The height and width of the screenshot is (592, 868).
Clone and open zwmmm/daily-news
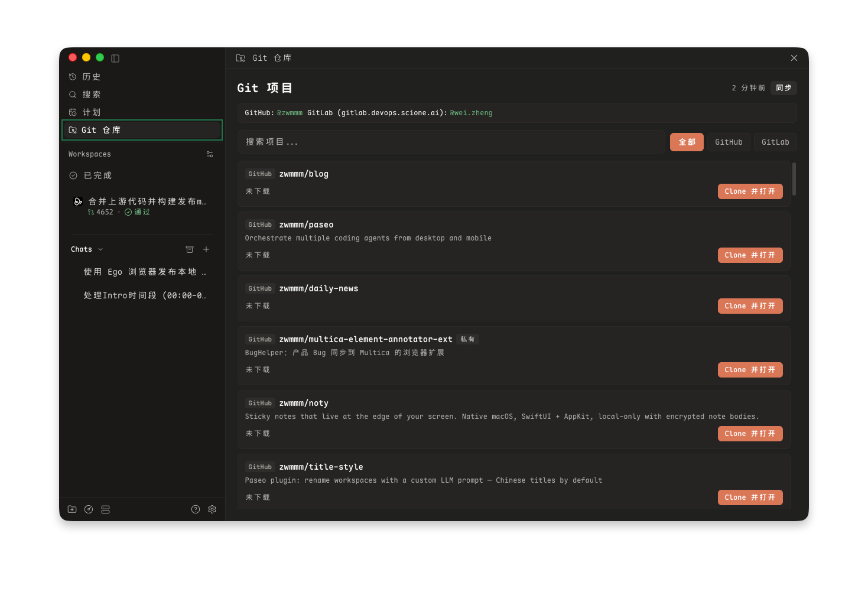[750, 306]
